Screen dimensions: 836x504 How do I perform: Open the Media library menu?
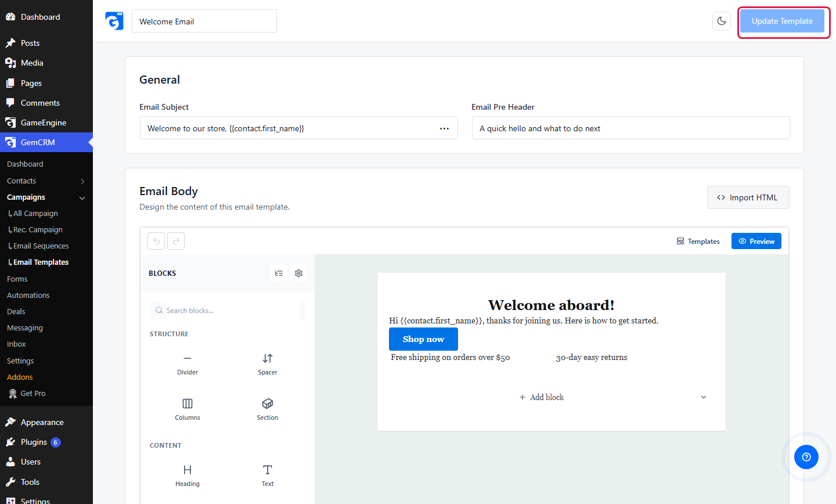click(x=32, y=63)
